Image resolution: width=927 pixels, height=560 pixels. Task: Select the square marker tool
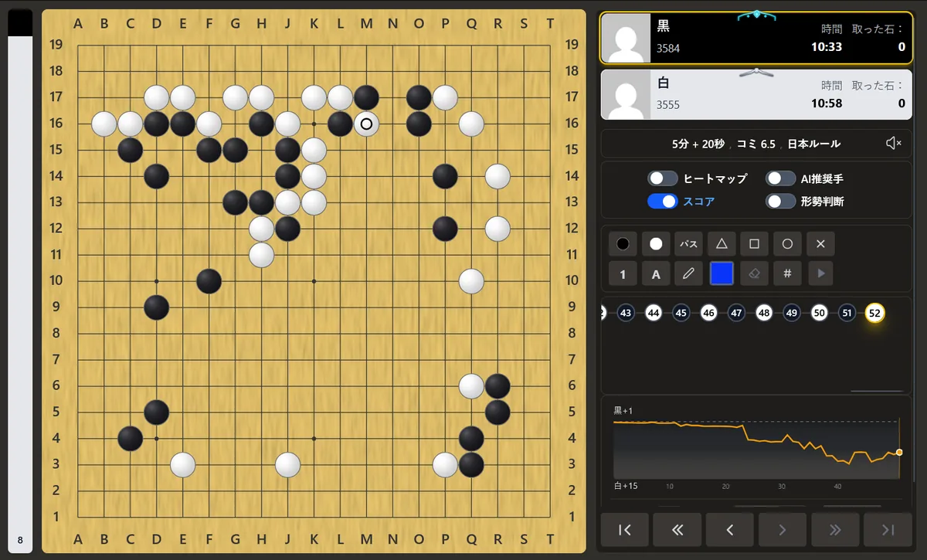click(755, 244)
